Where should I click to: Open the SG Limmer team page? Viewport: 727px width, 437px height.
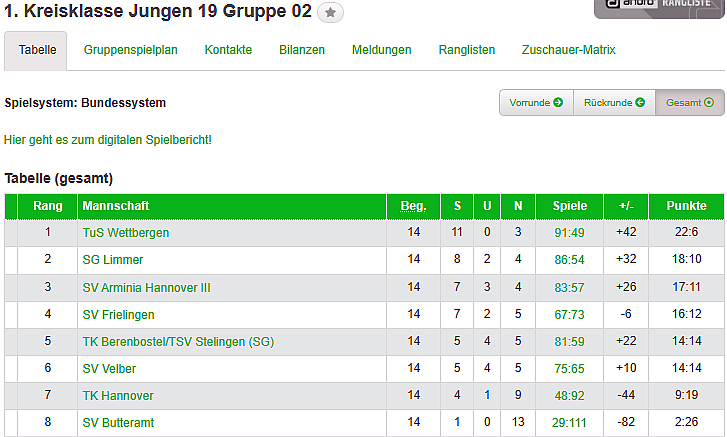pyautogui.click(x=112, y=260)
